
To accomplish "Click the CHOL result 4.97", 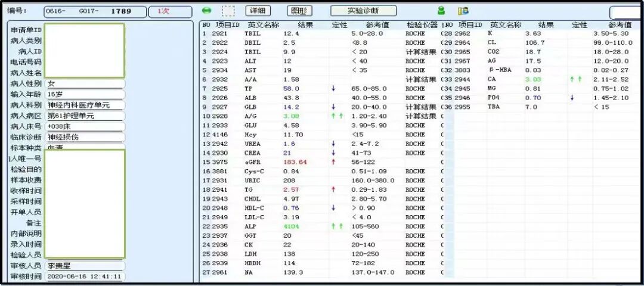I will click(291, 199).
